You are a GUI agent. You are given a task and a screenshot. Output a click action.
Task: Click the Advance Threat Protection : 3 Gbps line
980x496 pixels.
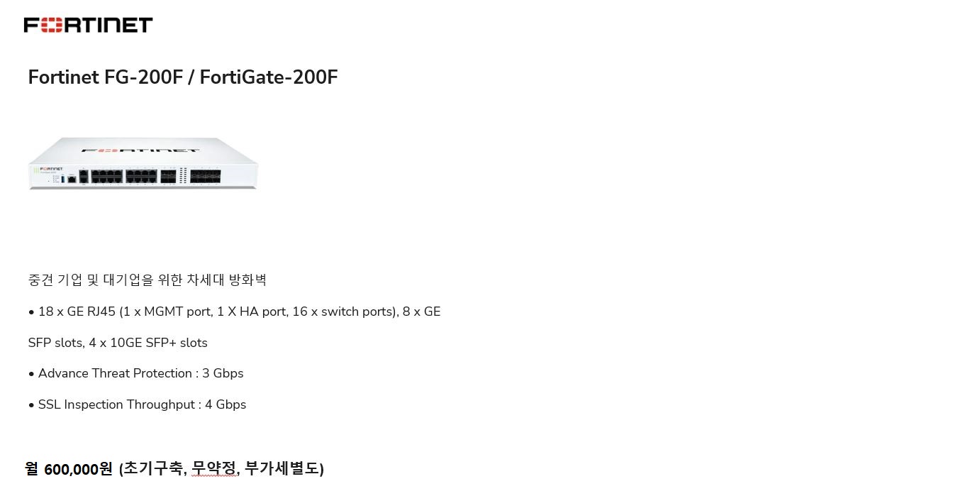(x=135, y=373)
